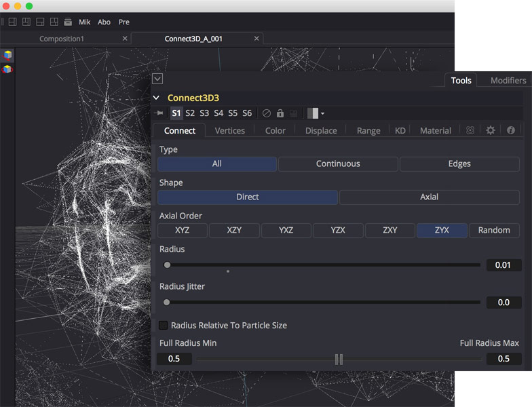Viewport: 532px width, 407px height.
Task: Choose YZX axial order
Action: (x=338, y=231)
